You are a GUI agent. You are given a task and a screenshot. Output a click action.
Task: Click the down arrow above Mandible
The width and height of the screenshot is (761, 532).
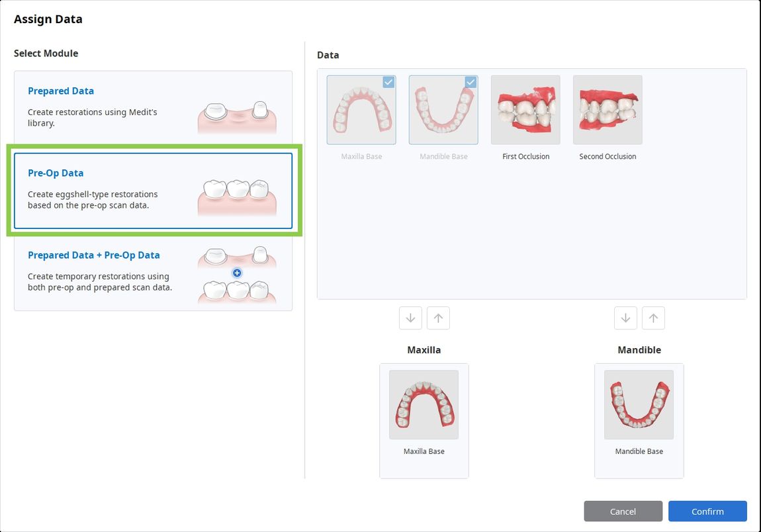click(625, 318)
